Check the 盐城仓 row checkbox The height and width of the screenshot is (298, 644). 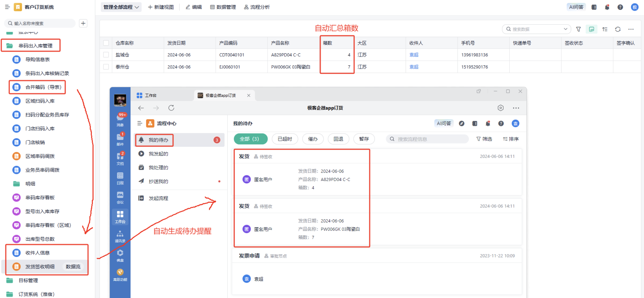pos(106,55)
